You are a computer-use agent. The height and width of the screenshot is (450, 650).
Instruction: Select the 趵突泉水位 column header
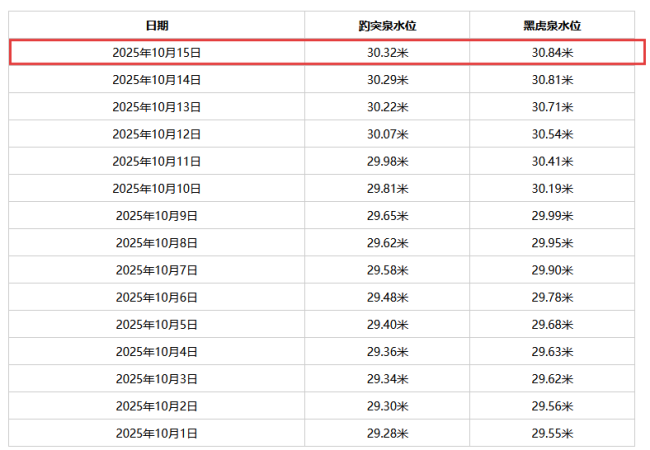coord(386,25)
